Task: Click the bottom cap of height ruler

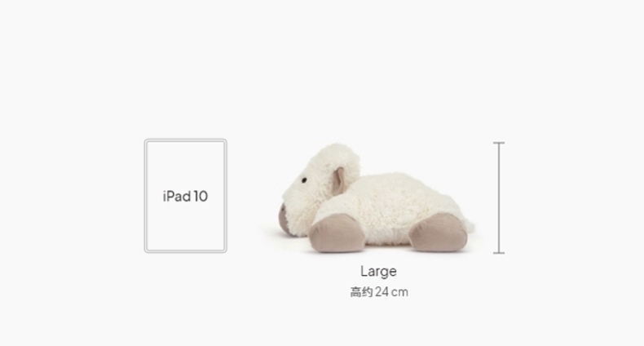Action: (x=499, y=253)
